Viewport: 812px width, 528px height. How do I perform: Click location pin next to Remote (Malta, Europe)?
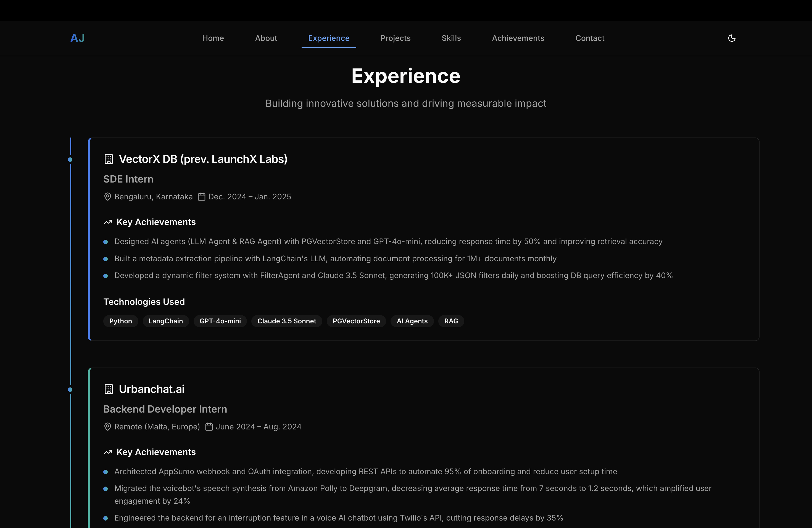point(107,427)
